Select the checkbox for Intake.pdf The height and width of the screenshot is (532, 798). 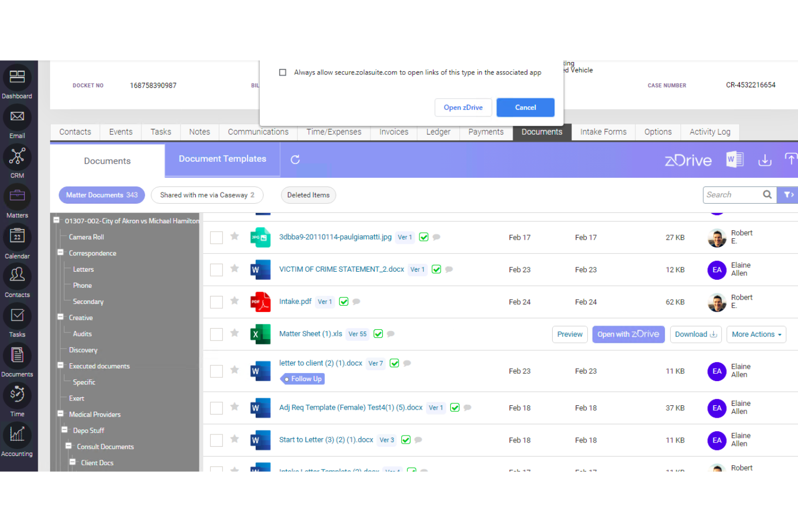tap(216, 302)
